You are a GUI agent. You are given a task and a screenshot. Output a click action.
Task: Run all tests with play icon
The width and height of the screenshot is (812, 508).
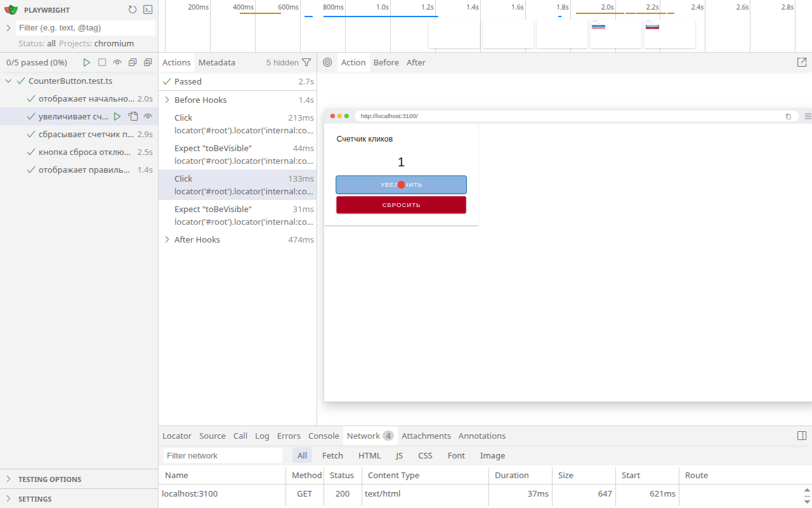(x=87, y=62)
